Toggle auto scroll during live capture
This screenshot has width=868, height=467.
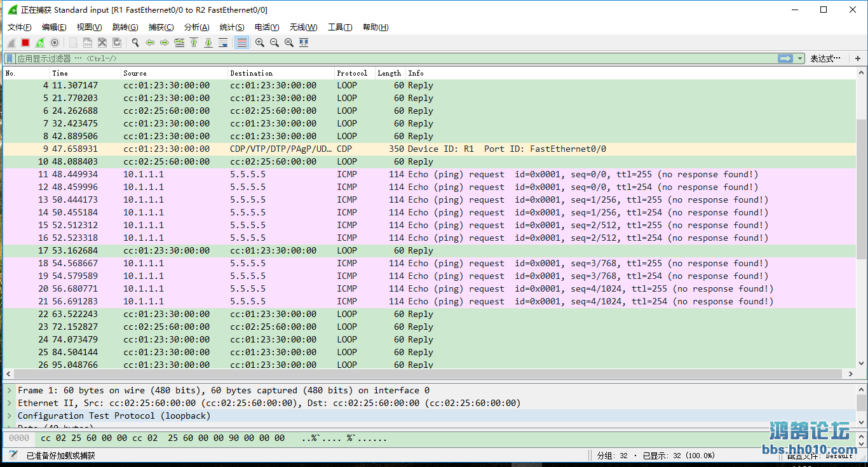coord(223,43)
